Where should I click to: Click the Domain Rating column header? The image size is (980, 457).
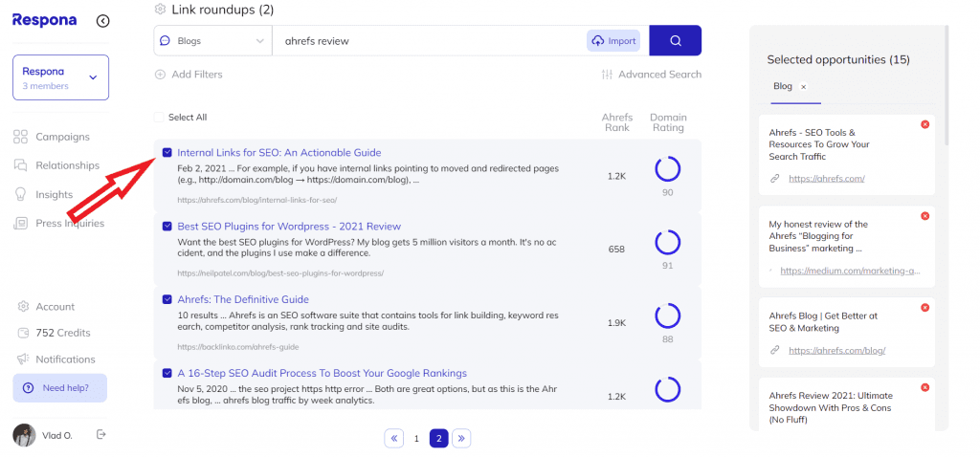[668, 122]
